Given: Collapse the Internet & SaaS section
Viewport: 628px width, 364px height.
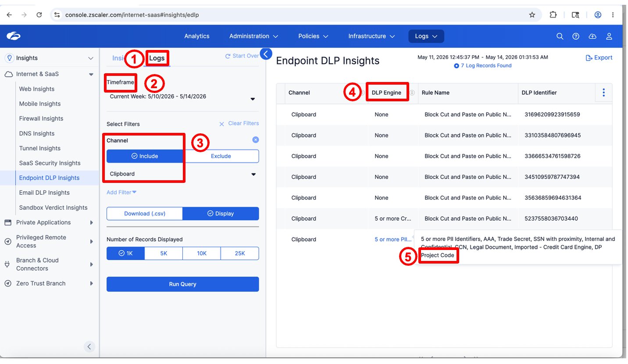Looking at the screenshot, I should pos(91,74).
